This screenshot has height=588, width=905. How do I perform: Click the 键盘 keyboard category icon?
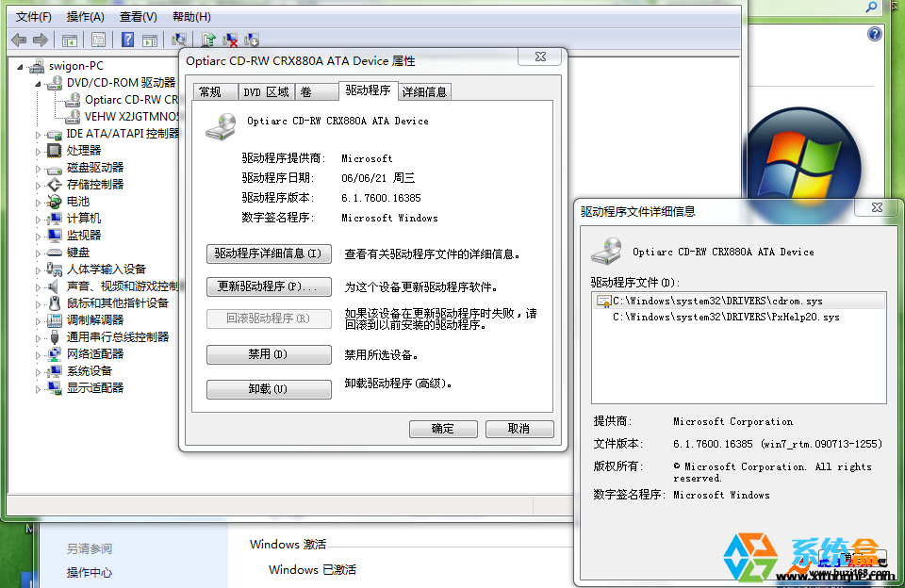point(55,253)
